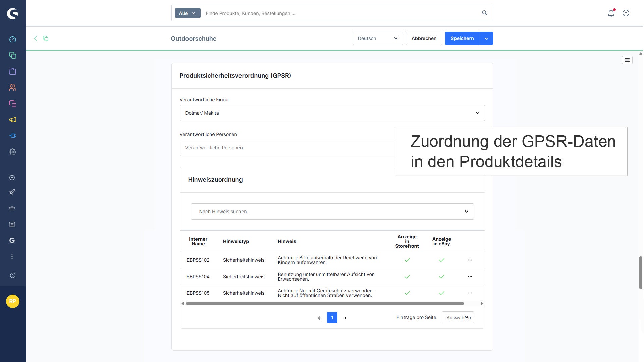
Task: Open the Orders bag icon
Action: click(13, 71)
